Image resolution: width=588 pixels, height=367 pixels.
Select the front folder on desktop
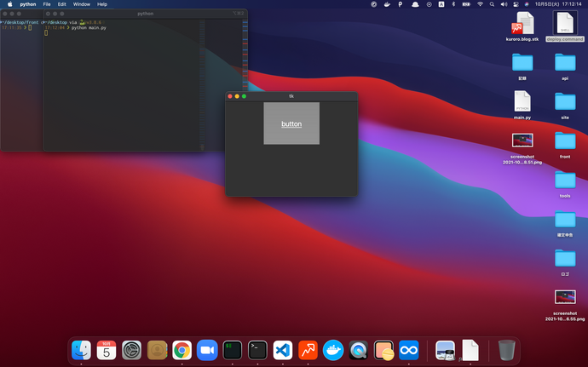coord(565,144)
